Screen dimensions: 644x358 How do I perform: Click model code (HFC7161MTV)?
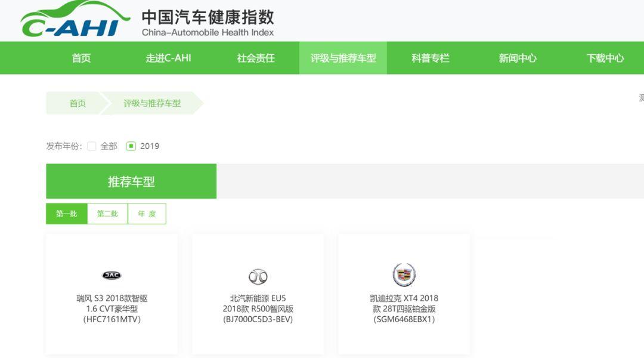tap(112, 319)
